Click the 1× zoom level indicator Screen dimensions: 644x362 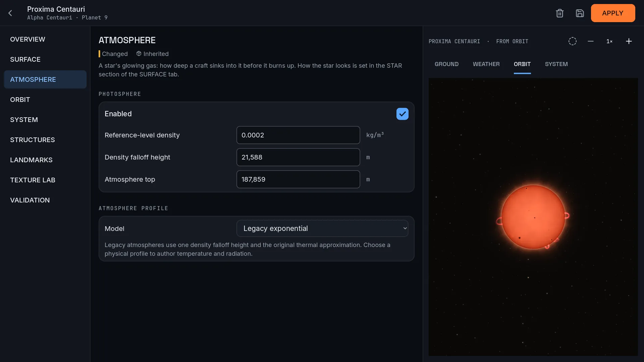coord(609,41)
